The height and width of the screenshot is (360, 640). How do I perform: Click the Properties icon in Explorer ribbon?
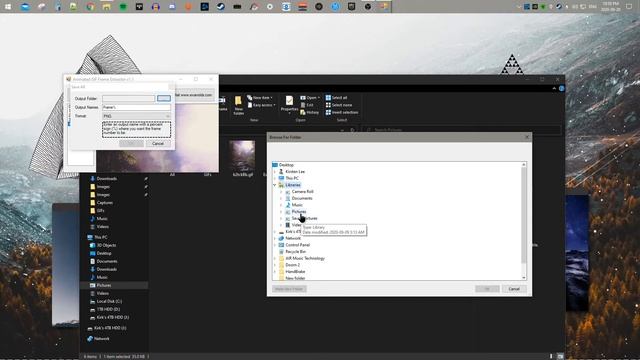289,103
